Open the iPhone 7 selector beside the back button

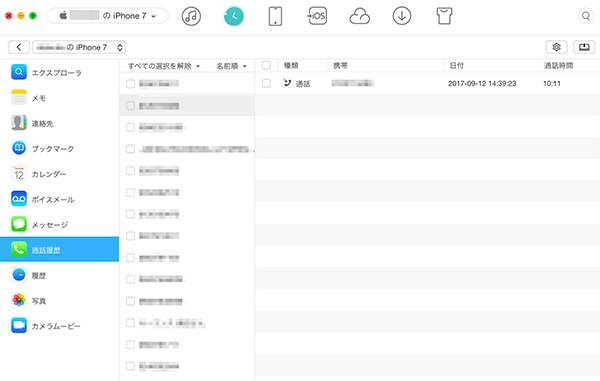click(x=79, y=47)
